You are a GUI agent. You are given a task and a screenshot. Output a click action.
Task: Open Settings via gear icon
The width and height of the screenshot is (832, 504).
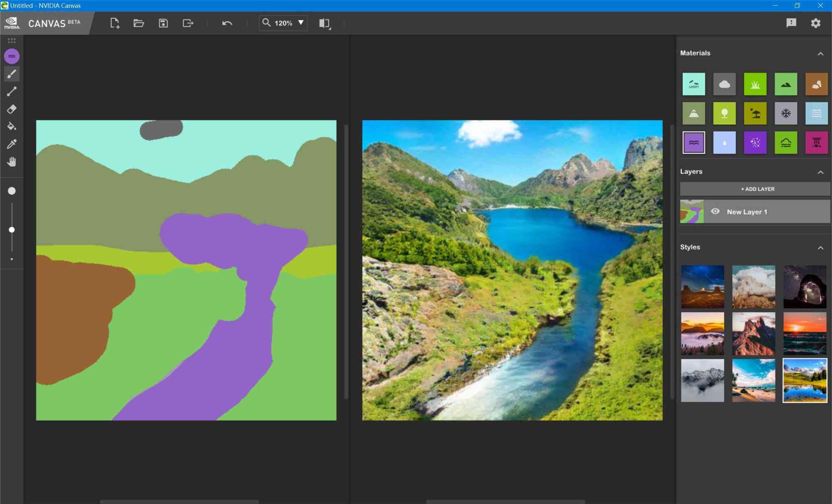coord(816,22)
